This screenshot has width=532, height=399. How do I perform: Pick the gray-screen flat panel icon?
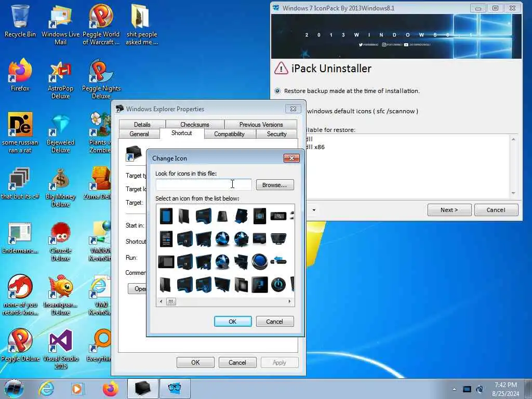tap(166, 262)
